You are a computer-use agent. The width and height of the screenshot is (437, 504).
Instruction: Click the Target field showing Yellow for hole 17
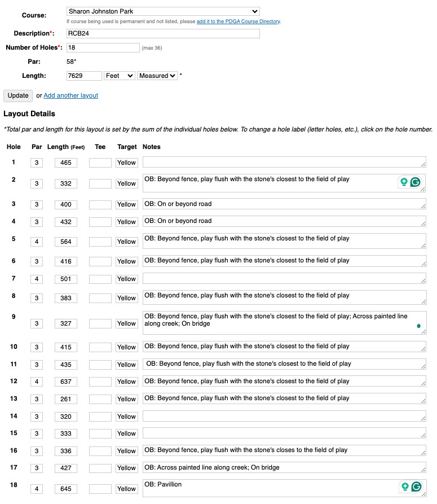pyautogui.click(x=126, y=468)
